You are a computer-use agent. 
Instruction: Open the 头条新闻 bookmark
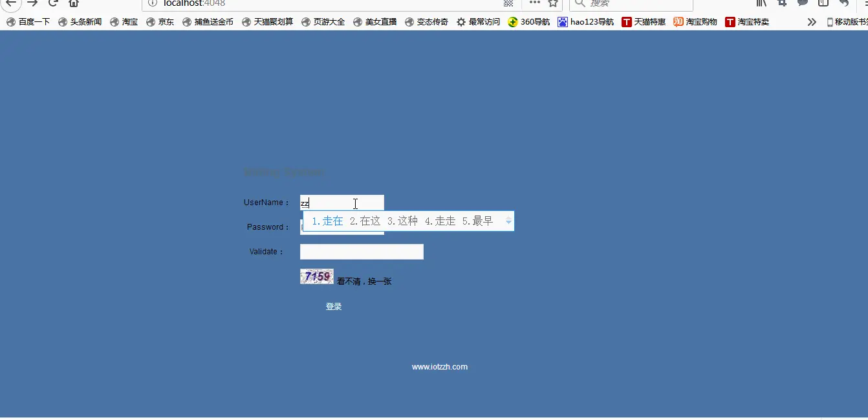[x=80, y=22]
